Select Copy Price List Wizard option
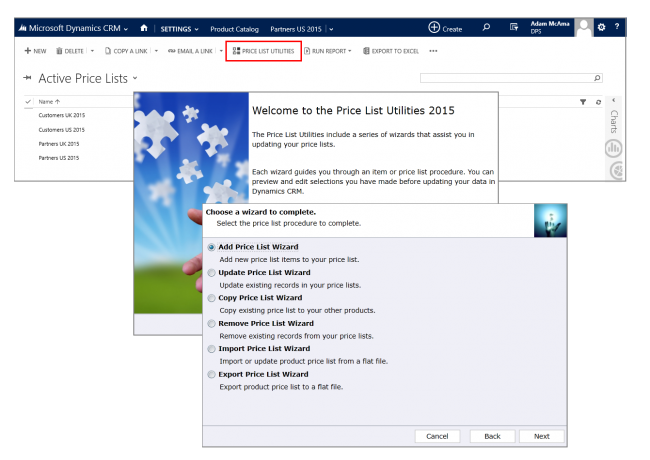Screen dimensions: 650x460 (211, 298)
